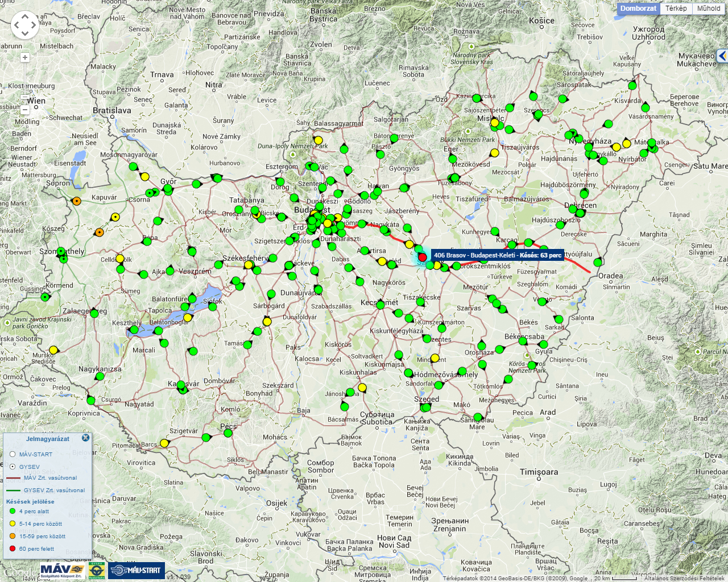Image resolution: width=728 pixels, height=582 pixels.
Task: Open the Általános Szerződési Feltételek link
Action: pyautogui.click(x=684, y=579)
